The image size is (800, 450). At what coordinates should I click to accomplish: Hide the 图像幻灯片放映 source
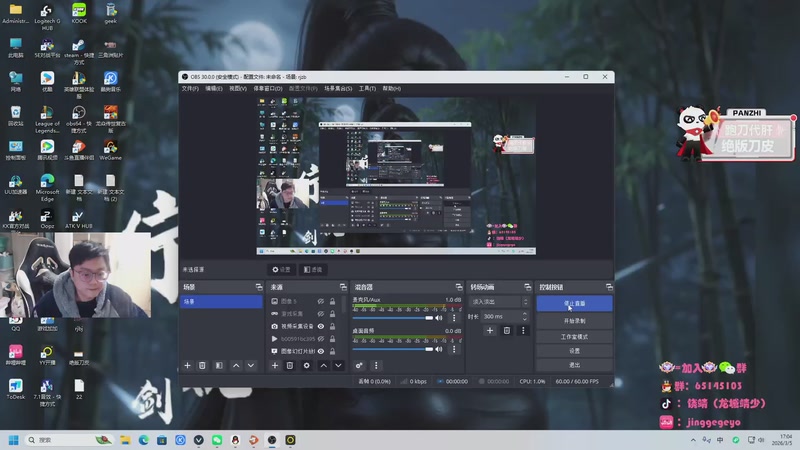(x=321, y=351)
